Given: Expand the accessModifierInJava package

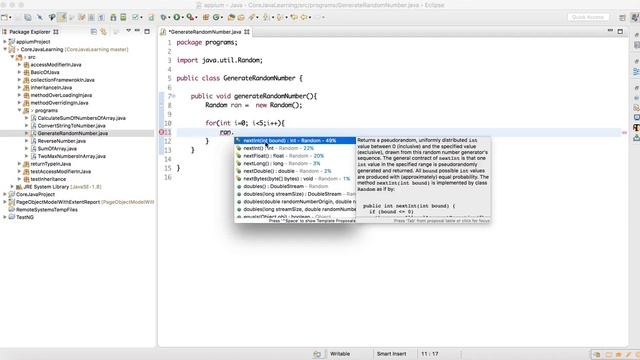Looking at the screenshot, I should click(19, 64).
